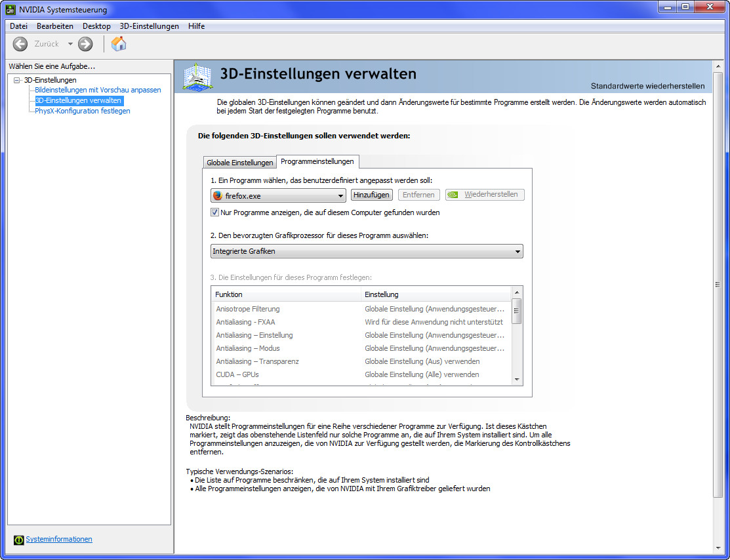The height and width of the screenshot is (560, 730).
Task: Click the Wiederherstellen button
Action: pyautogui.click(x=485, y=195)
